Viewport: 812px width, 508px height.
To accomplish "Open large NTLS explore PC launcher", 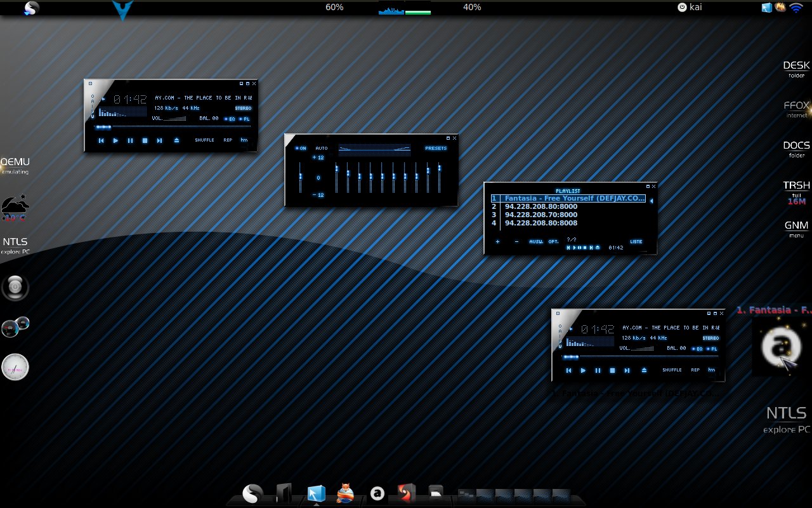I will [x=787, y=419].
